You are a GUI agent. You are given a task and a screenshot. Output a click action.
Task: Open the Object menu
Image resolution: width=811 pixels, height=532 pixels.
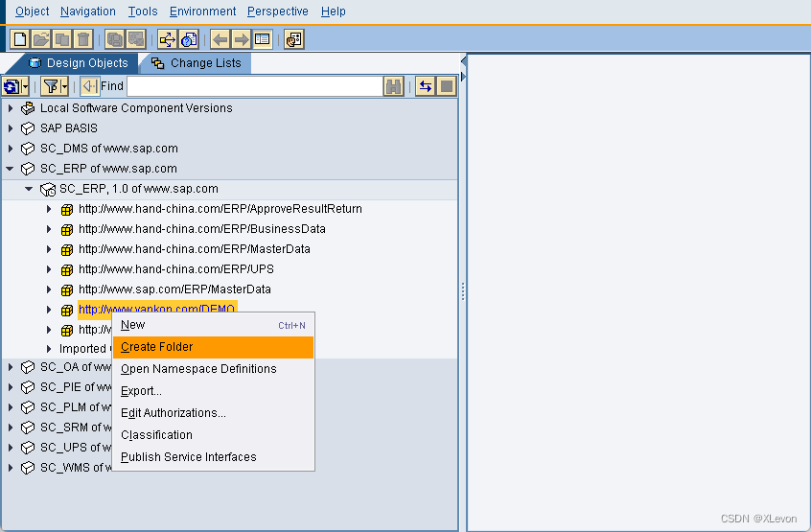[32, 12]
